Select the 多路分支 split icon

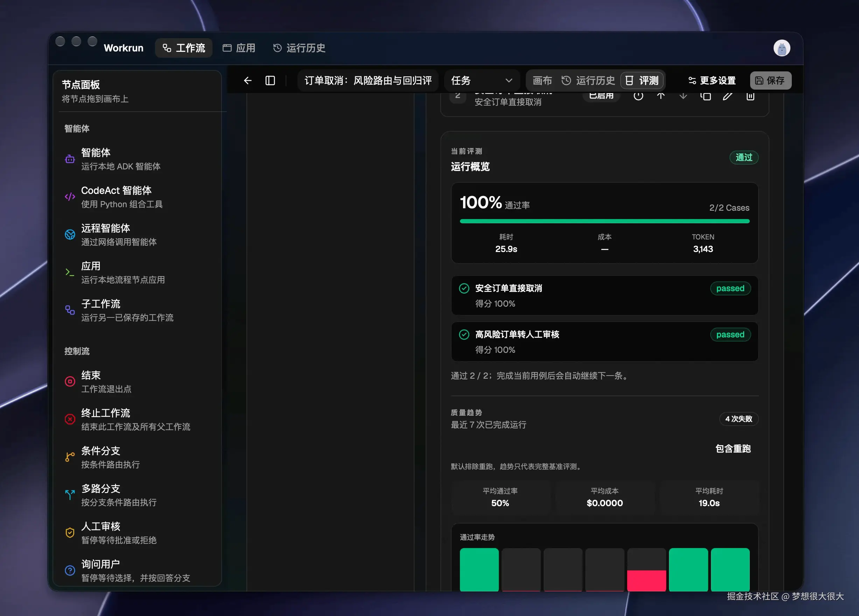point(70,495)
